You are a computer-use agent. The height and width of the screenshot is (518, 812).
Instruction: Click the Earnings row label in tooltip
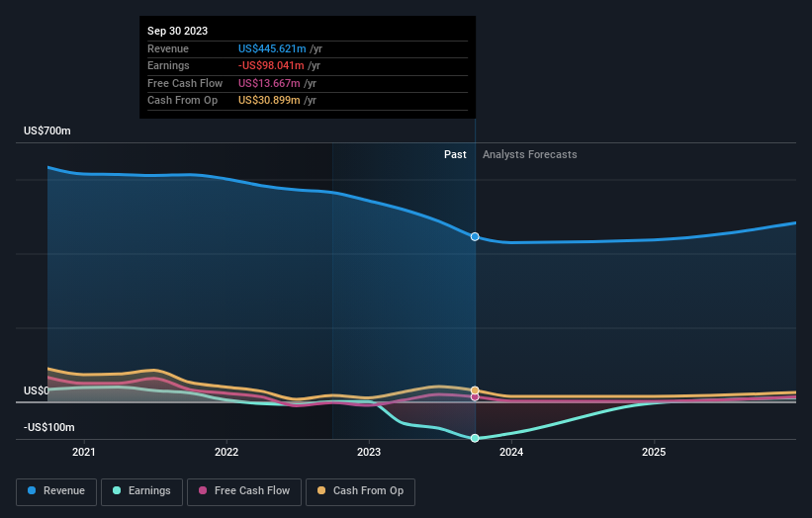tap(168, 65)
